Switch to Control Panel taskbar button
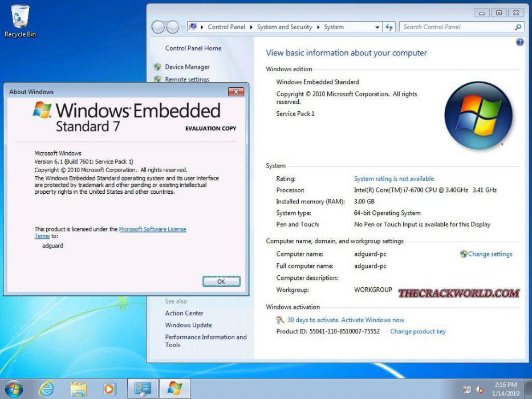The width and height of the screenshot is (532, 399). (x=143, y=389)
